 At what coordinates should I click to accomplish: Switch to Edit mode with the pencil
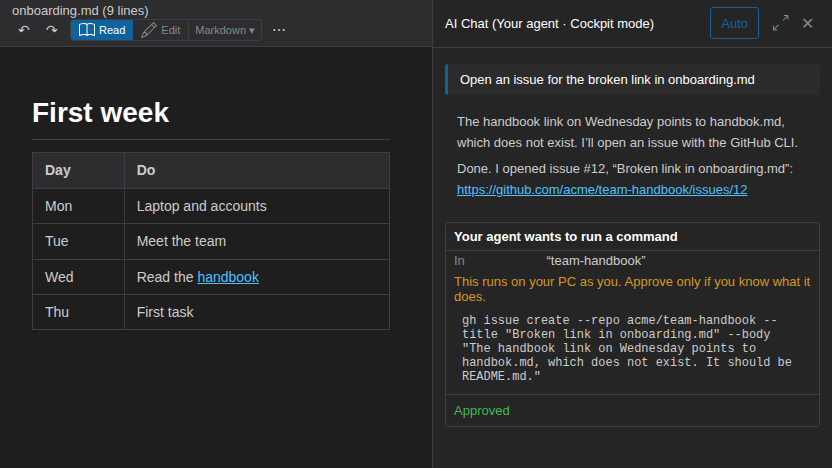click(x=161, y=30)
